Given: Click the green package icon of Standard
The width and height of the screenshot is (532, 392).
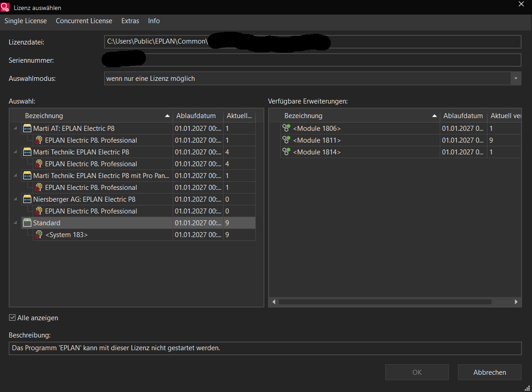Looking at the screenshot, I should [x=27, y=223].
